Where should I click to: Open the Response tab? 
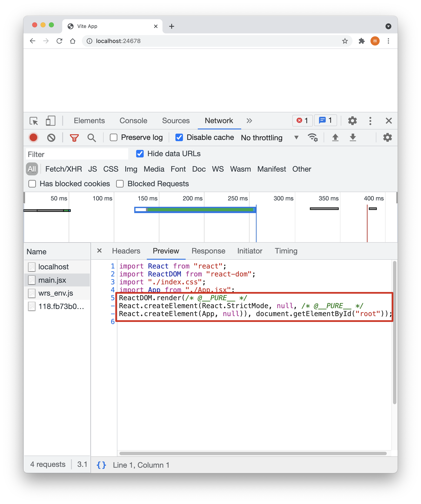(208, 251)
